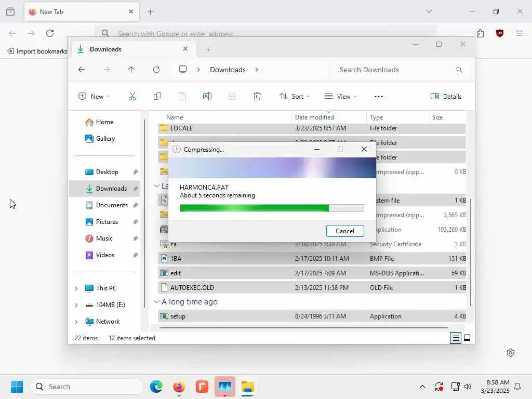532x399 pixels.
Task: Expand the Network tree node
Action: (x=76, y=322)
